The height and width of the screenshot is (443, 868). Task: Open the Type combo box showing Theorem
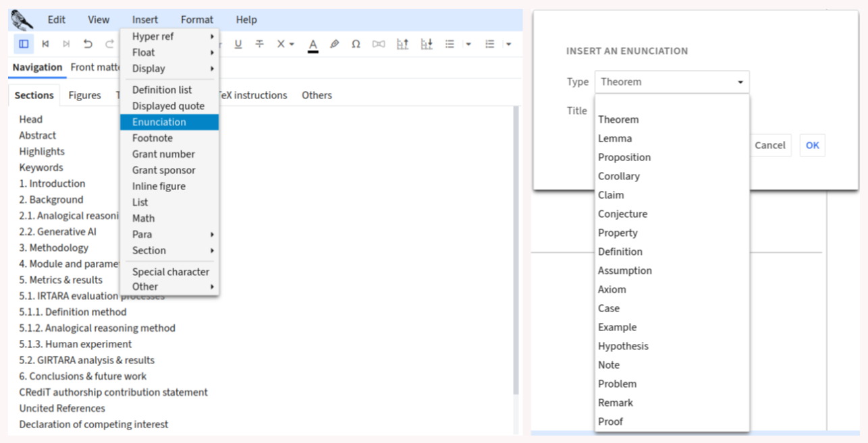672,82
